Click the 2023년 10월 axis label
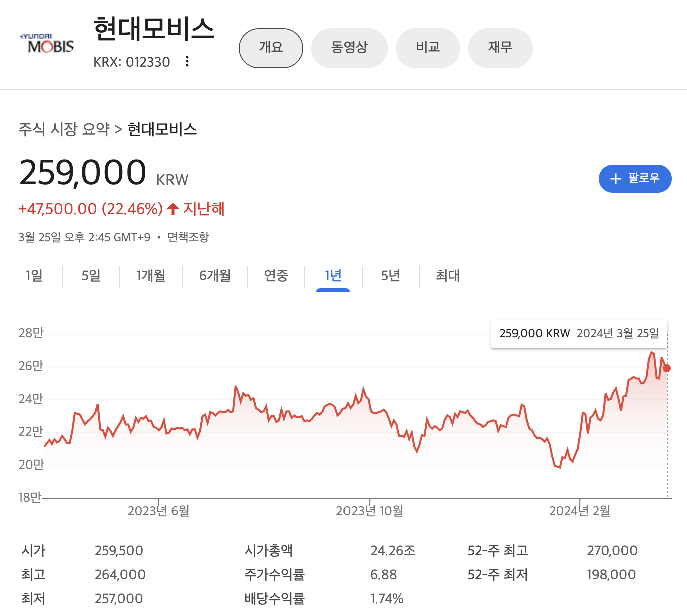The width and height of the screenshot is (687, 616). pyautogui.click(x=370, y=511)
